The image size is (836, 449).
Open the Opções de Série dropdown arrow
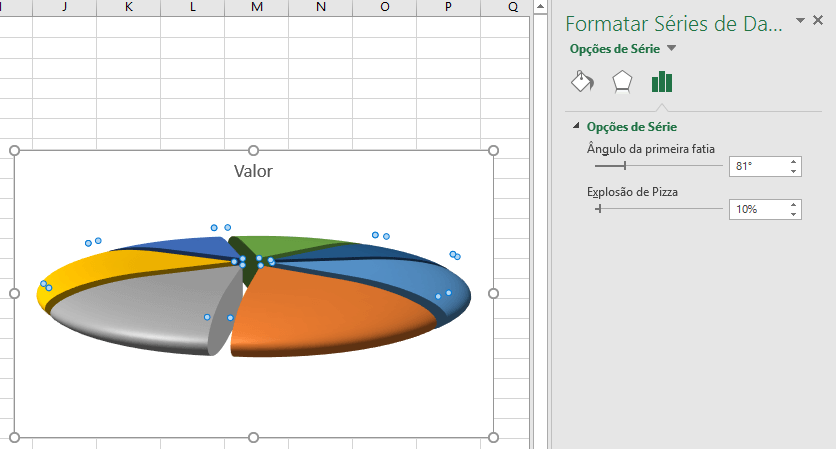point(672,49)
